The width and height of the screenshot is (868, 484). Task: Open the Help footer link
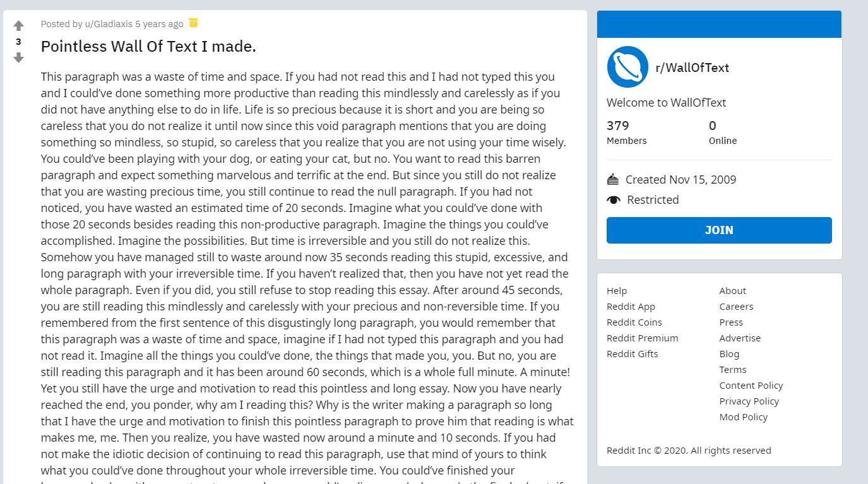617,291
